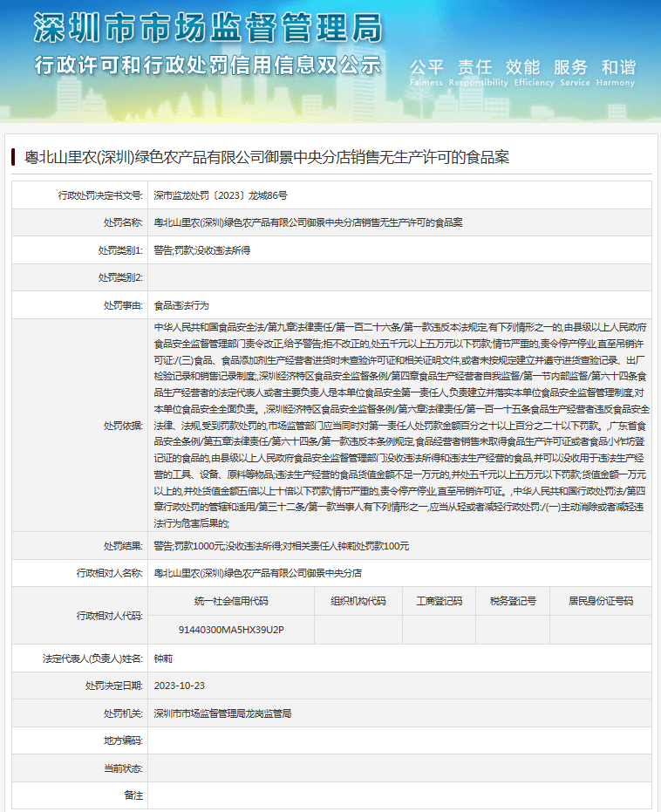The image size is (661, 812).
Task: Click the 行政许可和行政处罚信用信息双公示 subtitle
Action: [208, 66]
